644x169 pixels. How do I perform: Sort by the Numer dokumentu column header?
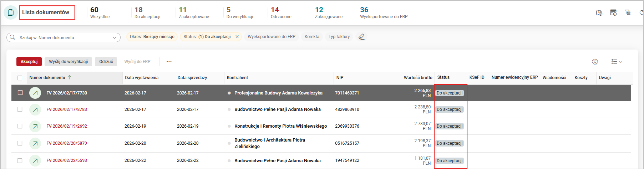[x=47, y=78]
